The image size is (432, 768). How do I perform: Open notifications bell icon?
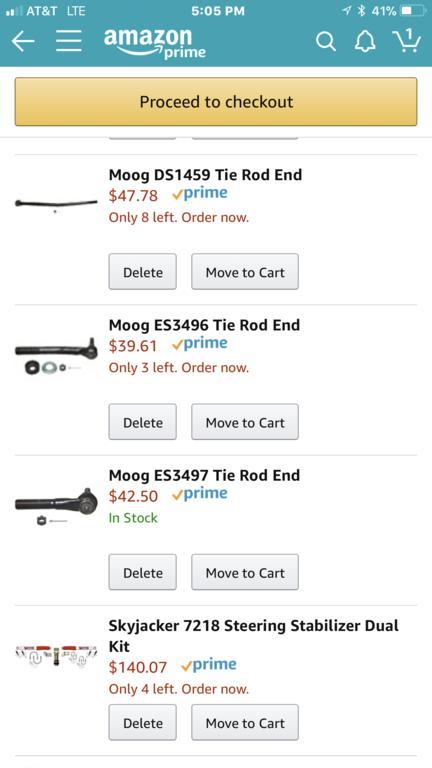[x=365, y=42]
